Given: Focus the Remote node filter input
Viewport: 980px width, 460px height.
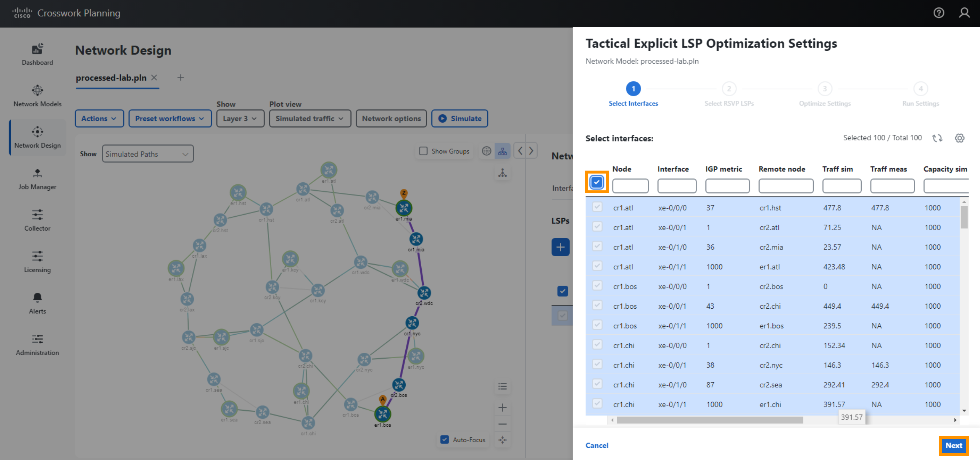Looking at the screenshot, I should (x=786, y=186).
